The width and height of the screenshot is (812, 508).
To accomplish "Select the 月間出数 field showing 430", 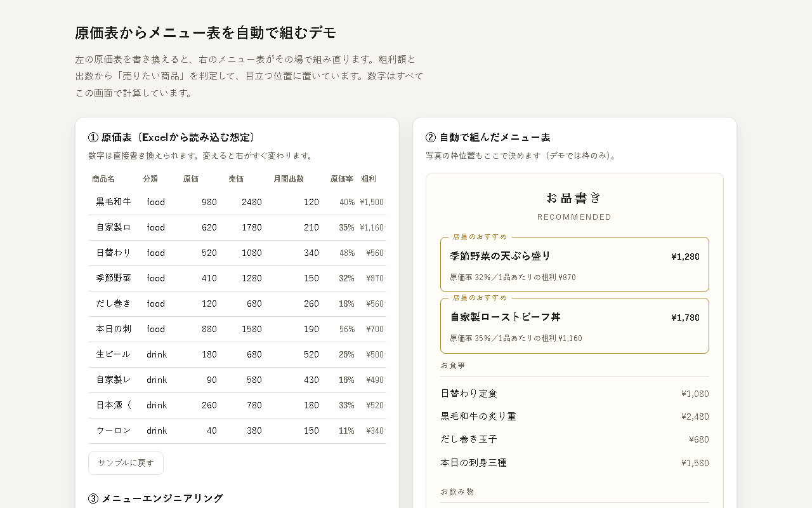I will pos(297,380).
